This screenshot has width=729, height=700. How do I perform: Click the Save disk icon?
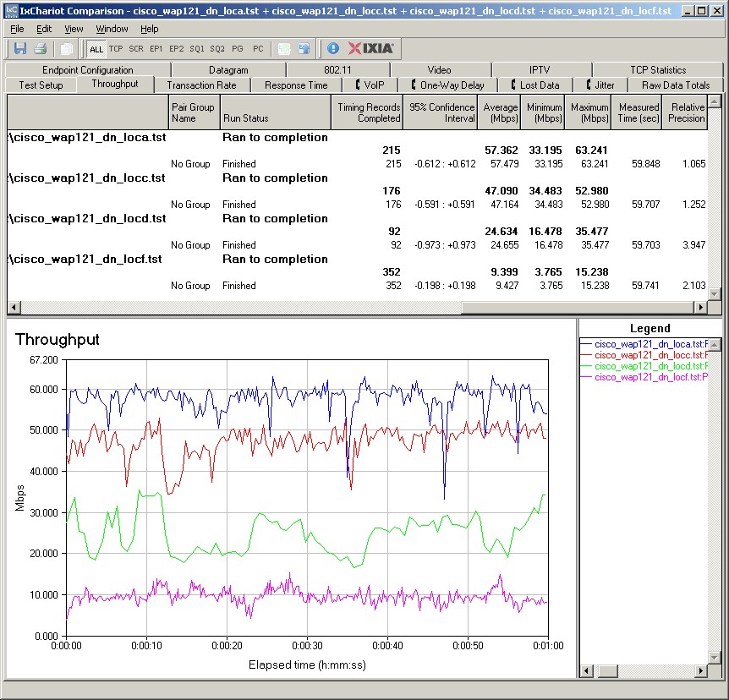point(20,48)
